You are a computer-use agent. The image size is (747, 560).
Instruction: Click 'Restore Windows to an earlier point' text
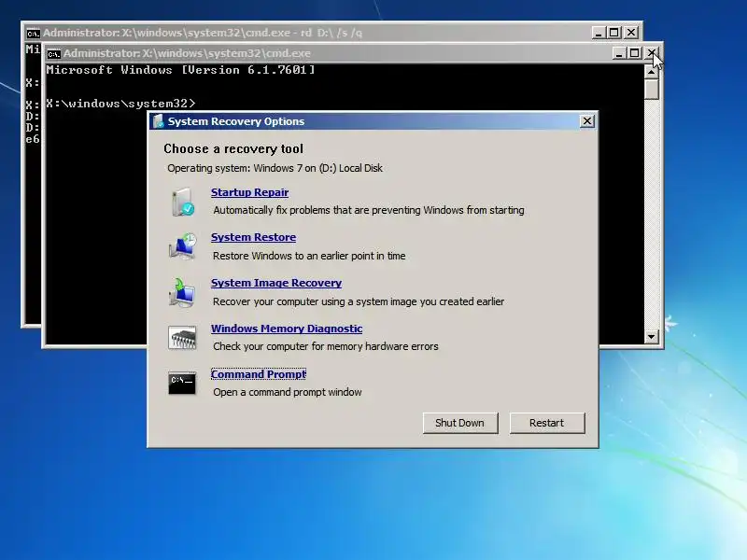309,256
